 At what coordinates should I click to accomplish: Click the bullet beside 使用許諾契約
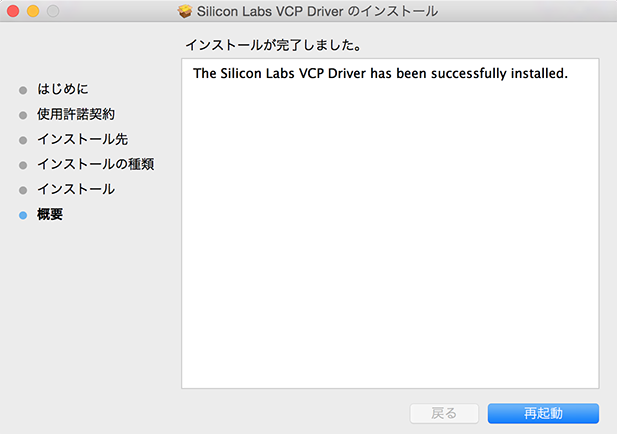(23, 115)
